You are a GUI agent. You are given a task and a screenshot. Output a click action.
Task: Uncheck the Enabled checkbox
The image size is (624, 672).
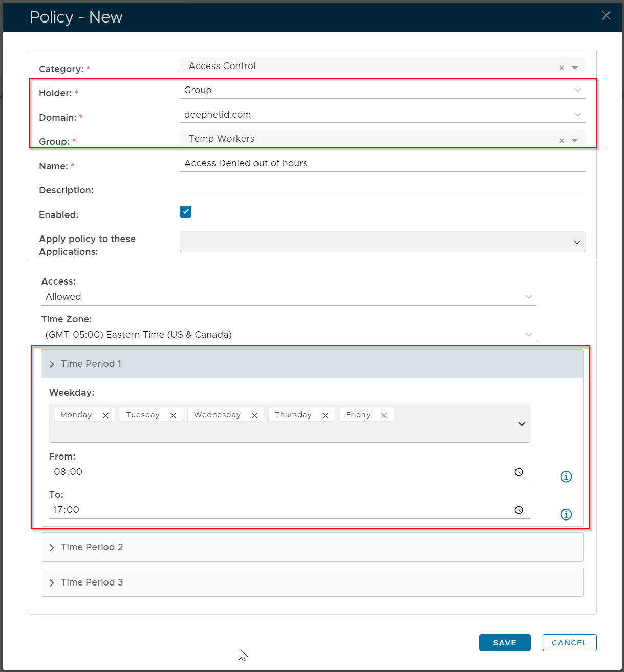185,212
